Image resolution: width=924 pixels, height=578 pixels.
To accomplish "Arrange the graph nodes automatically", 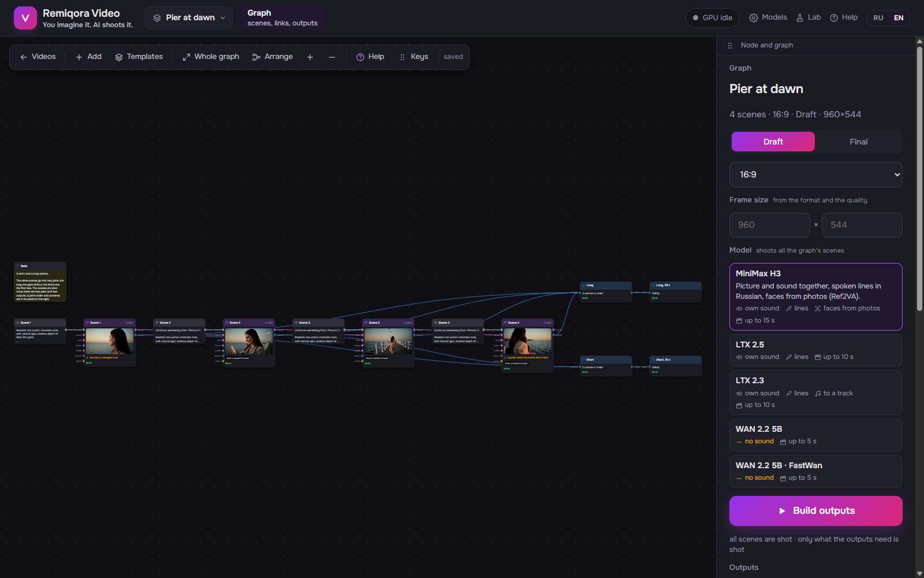I will coord(273,57).
